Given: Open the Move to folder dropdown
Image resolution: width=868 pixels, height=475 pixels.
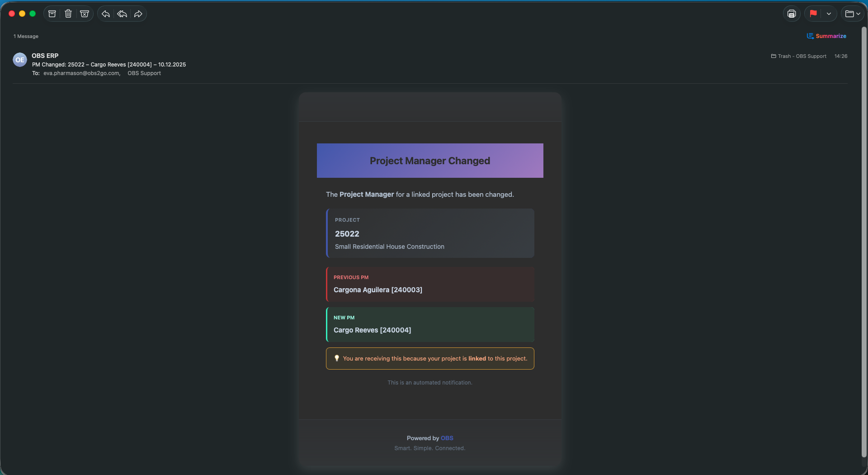Looking at the screenshot, I should pos(852,14).
